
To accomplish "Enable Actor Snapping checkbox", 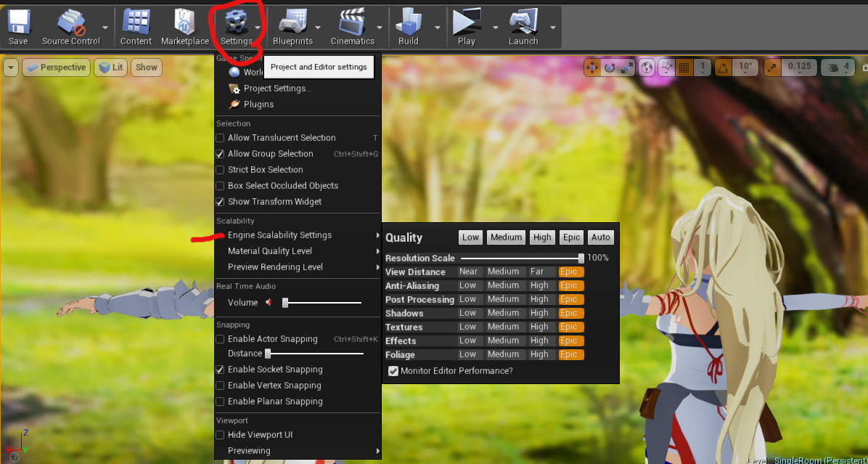I will coord(220,339).
